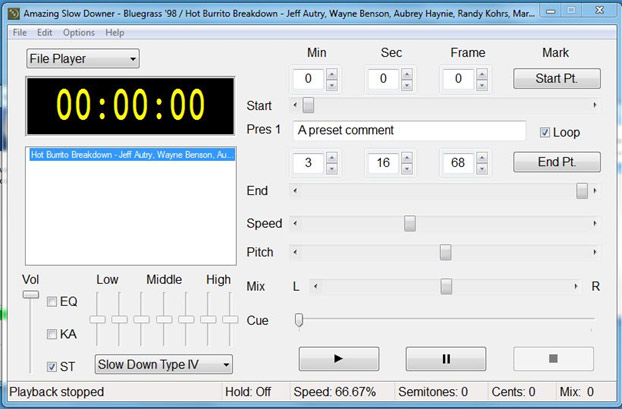Screen dimensions: 622x409
Task: Nudge the Start slider left with its arrow
Action: tap(295, 105)
